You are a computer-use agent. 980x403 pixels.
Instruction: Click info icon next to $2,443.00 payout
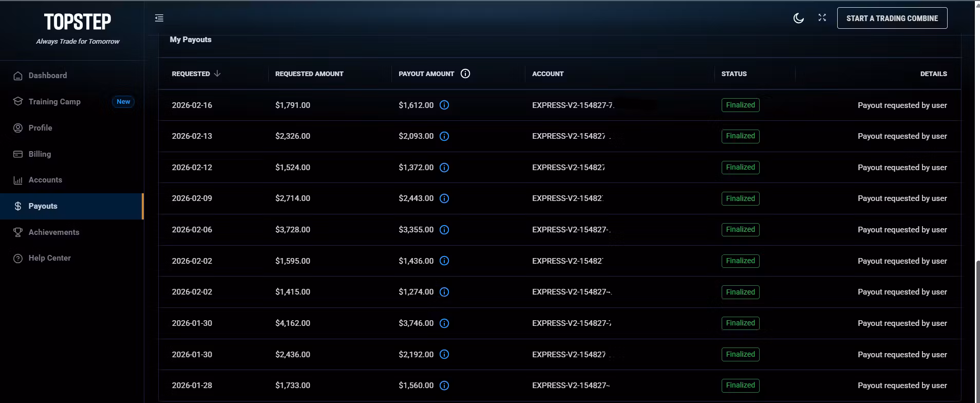(x=444, y=198)
